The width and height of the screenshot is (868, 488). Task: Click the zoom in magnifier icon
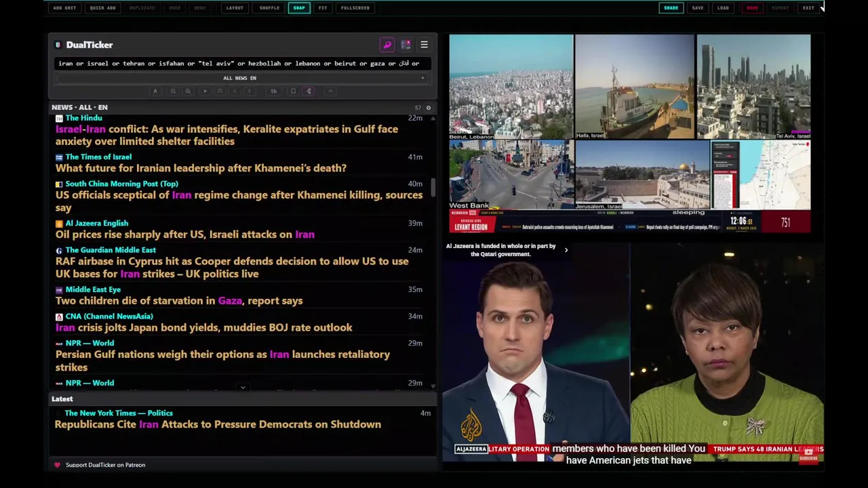[x=188, y=91]
